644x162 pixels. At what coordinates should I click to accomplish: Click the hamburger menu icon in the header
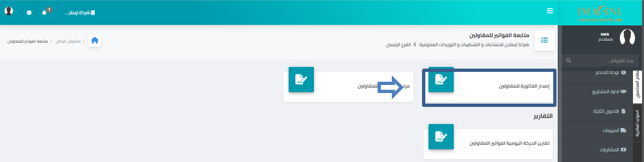pyautogui.click(x=550, y=11)
